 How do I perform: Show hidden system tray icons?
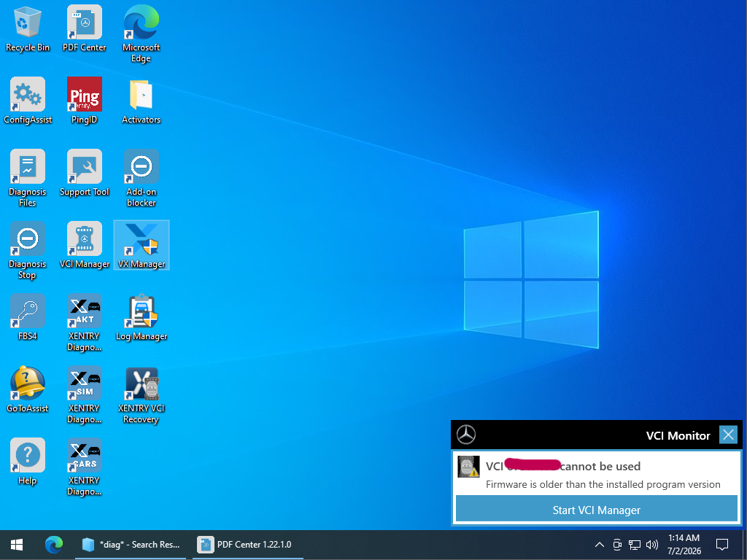tap(600, 544)
